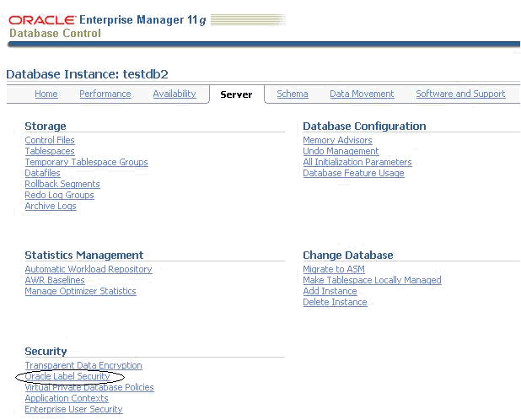View Virtual Private Database Policies

pos(89,387)
